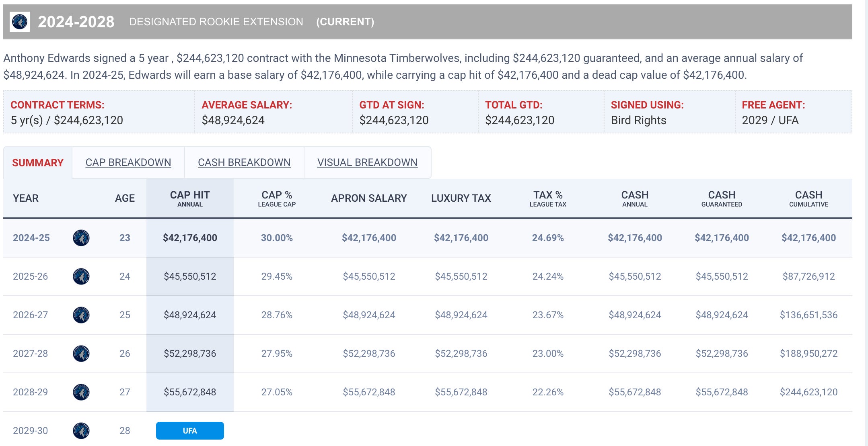Click the $55,672,848 cap hit cell
Screen dimensions: 868x446
(190, 392)
